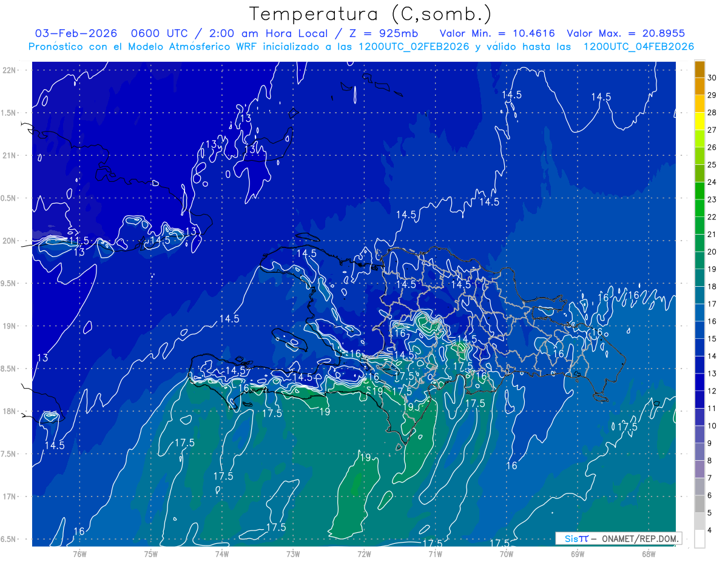This screenshot has width=728, height=562.
Task: Click the "71W" longitude axis label
Action: coord(435,554)
